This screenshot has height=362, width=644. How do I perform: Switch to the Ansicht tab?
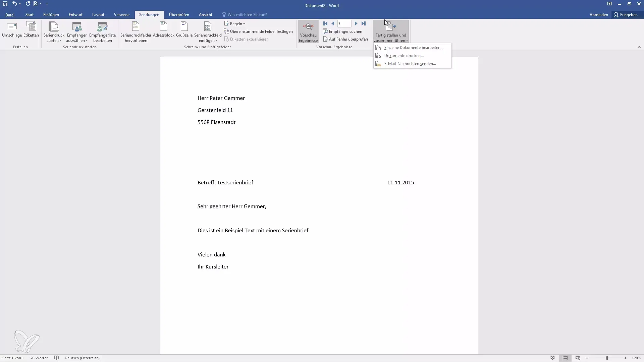point(206,15)
